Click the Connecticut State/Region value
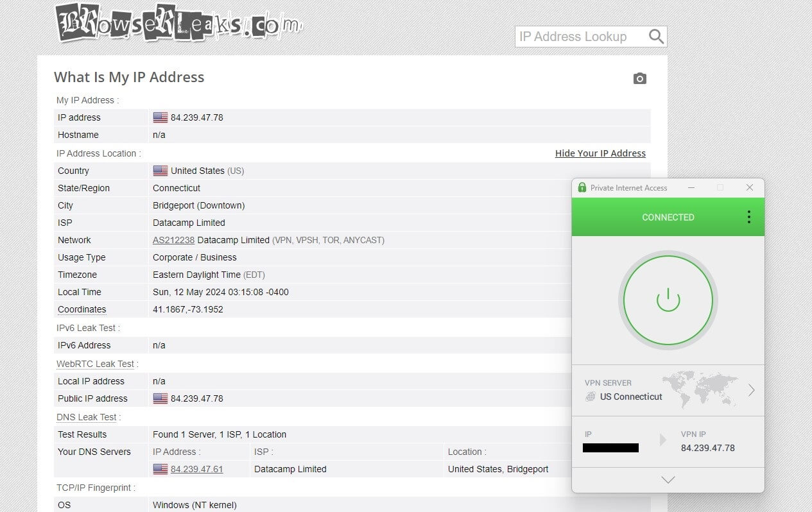The image size is (812, 512). point(177,188)
